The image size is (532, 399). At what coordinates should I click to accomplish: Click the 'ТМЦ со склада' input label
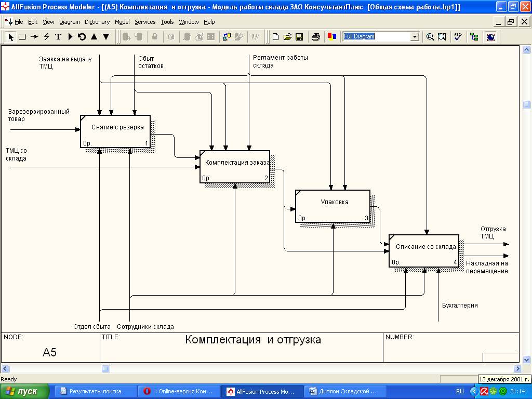16,154
